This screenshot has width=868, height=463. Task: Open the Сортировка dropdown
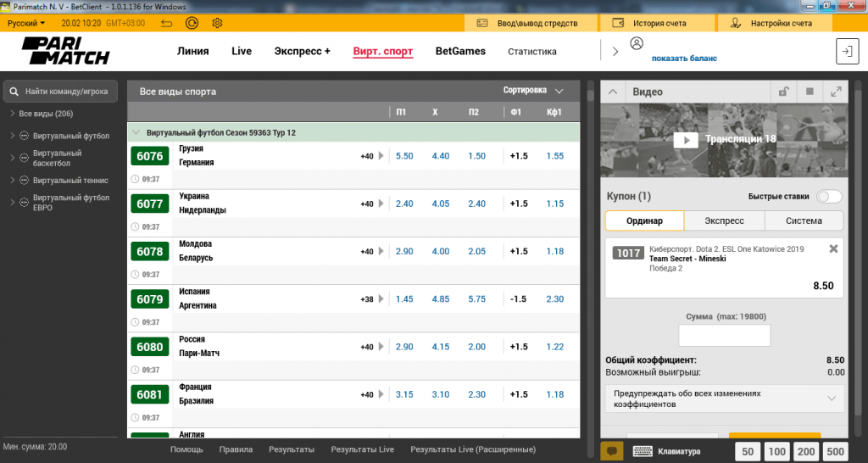[533, 90]
